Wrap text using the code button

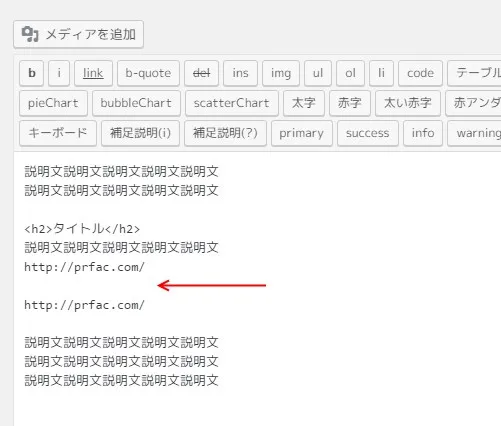[420, 73]
